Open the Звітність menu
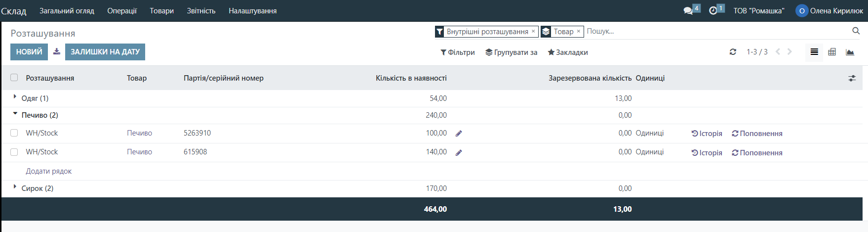Viewport: 868px width, 232px height. 201,11
